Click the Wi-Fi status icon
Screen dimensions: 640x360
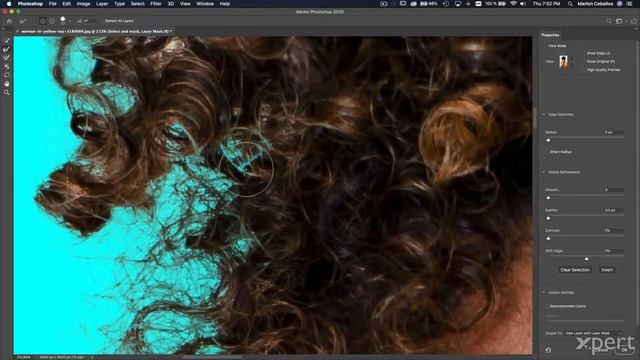tap(513, 4)
